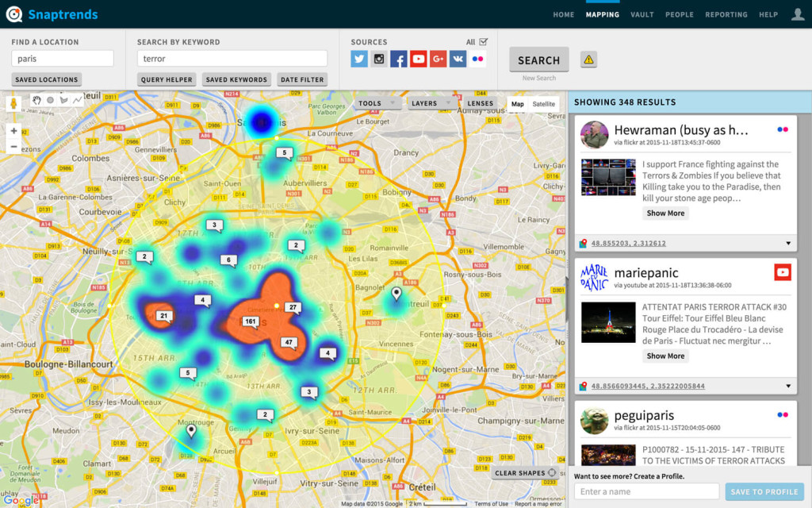812x508 pixels.
Task: Open the Reporting menu
Action: point(726,14)
